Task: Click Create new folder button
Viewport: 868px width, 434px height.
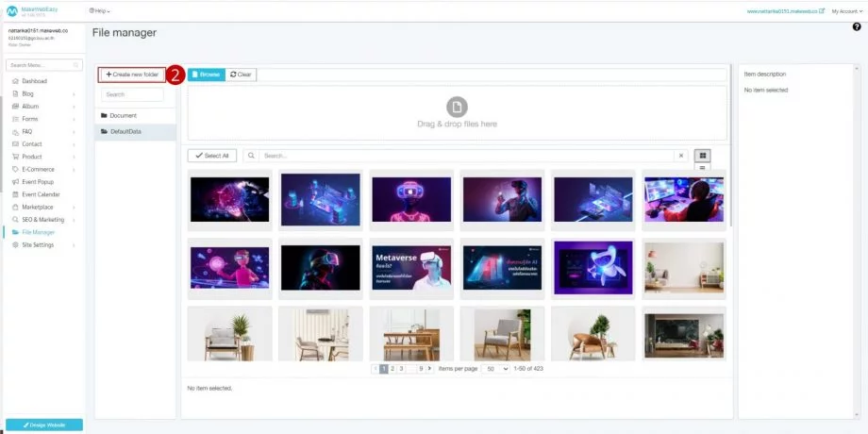Action: (x=132, y=75)
